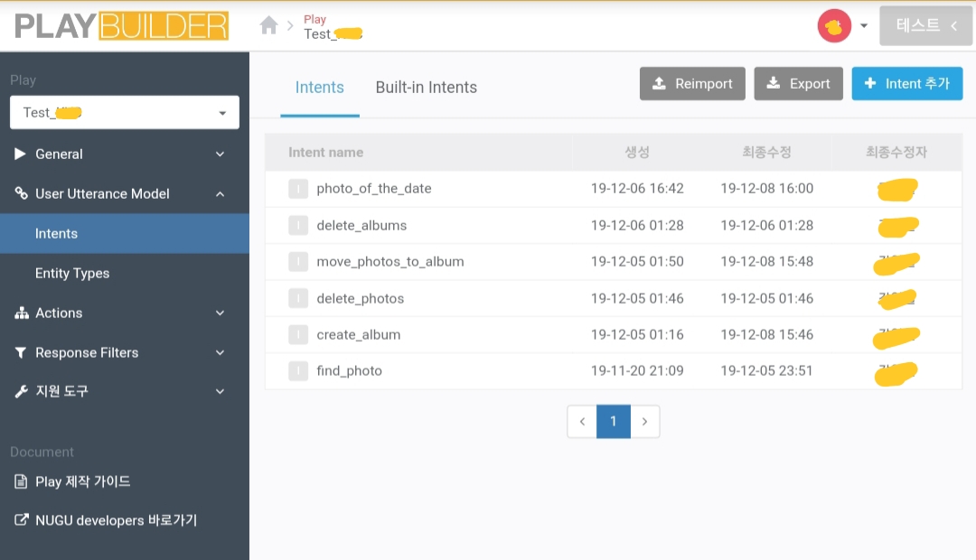Open the move_photos_to_album intent
The width and height of the screenshot is (976, 560).
(x=389, y=261)
